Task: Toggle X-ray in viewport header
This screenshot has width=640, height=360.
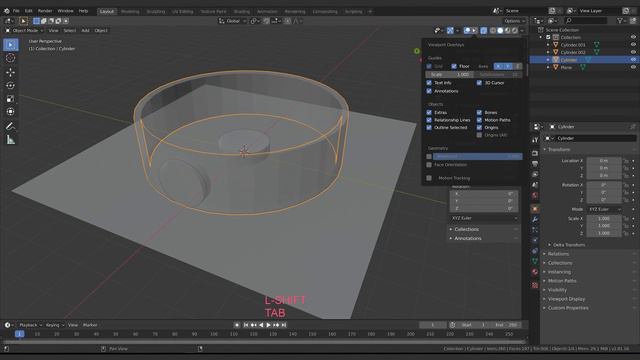Action: coord(484,31)
